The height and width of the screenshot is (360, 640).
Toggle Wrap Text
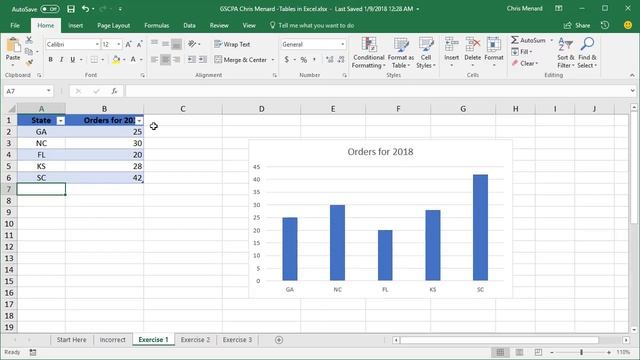point(232,44)
